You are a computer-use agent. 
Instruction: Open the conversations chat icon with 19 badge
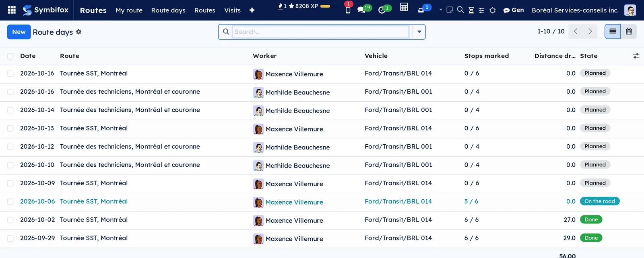361,10
